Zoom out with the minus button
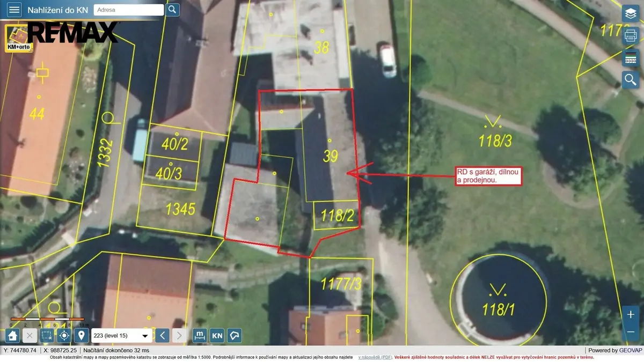Image resolution: width=644 pixels, height=362 pixels. 631,333
